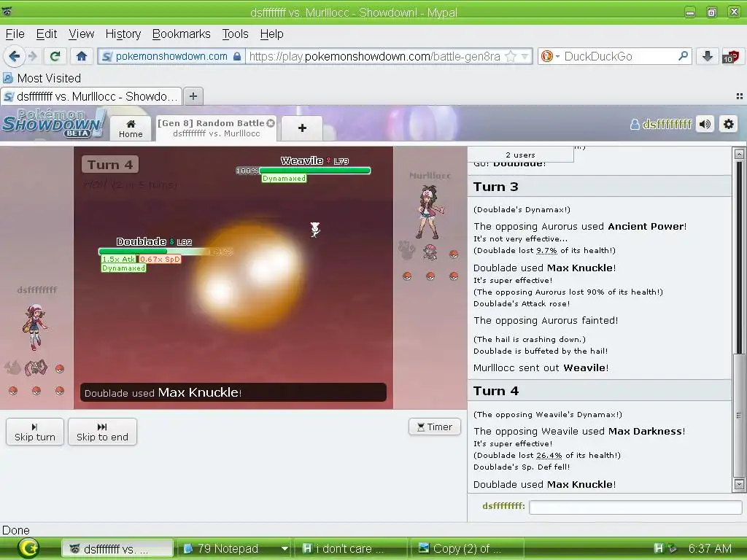This screenshot has width=747, height=560.
Task: Open the Bookmarks menu
Action: point(181,34)
